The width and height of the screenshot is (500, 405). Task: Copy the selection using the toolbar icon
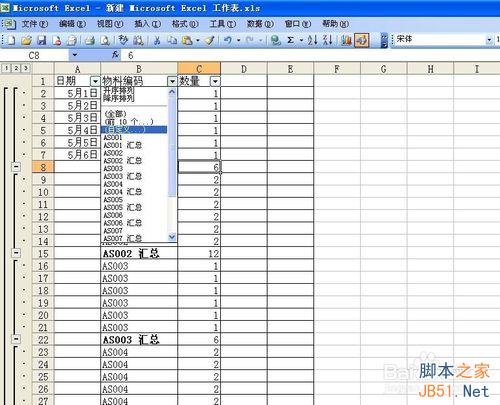click(x=172, y=40)
